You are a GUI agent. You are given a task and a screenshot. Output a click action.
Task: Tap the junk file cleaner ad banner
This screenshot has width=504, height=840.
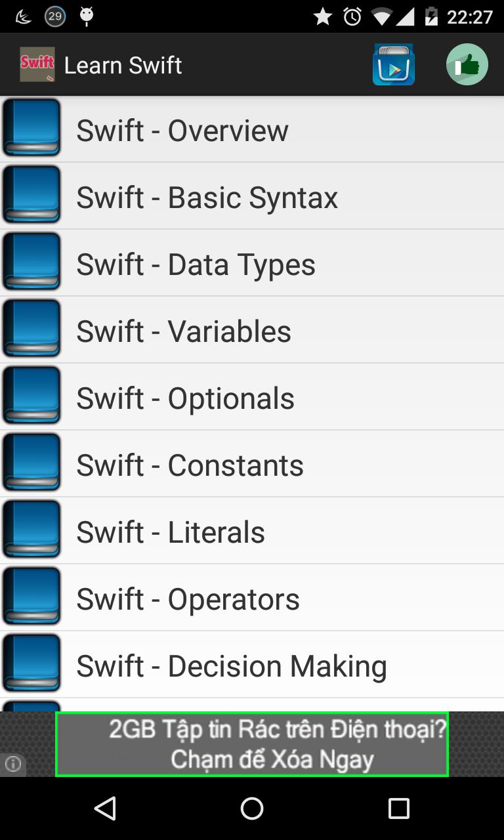tap(252, 744)
